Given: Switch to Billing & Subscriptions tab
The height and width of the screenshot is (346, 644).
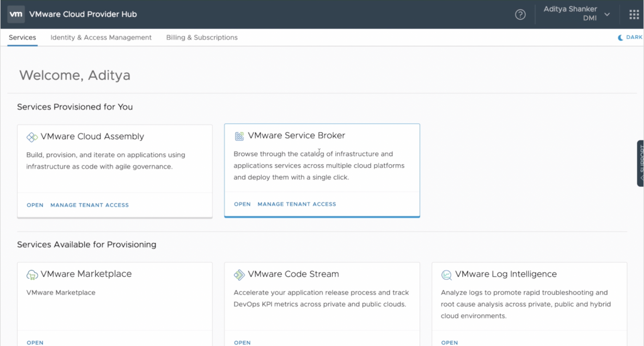Looking at the screenshot, I should pyautogui.click(x=202, y=38).
